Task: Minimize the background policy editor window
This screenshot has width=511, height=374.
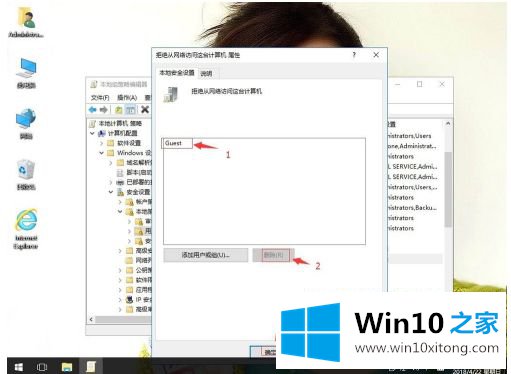Action: coord(398,84)
